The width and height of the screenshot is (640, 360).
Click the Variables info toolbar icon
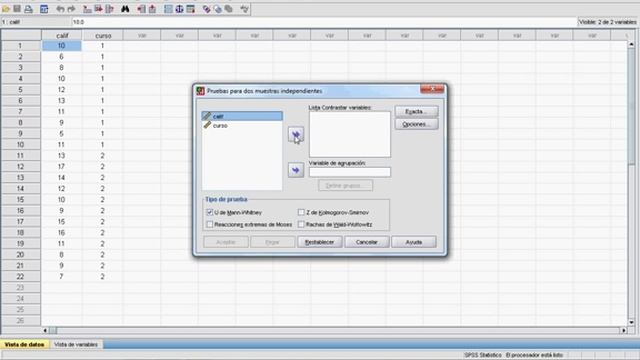tap(109, 9)
